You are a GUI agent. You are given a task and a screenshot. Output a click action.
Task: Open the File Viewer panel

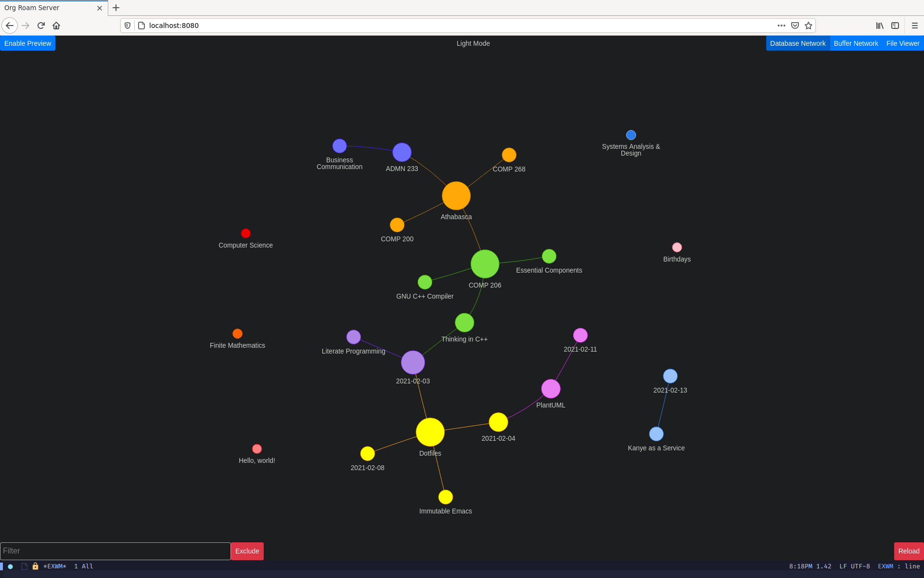903,43
